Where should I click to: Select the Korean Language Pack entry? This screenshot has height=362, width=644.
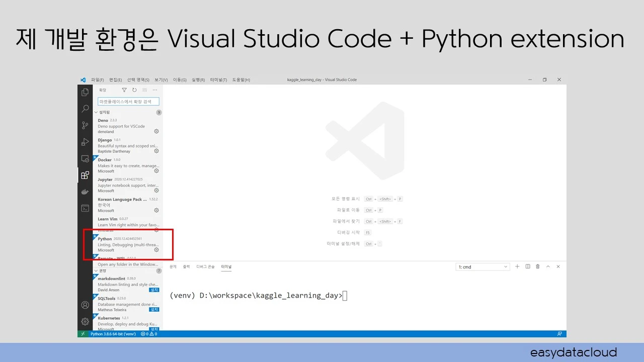[x=128, y=205]
